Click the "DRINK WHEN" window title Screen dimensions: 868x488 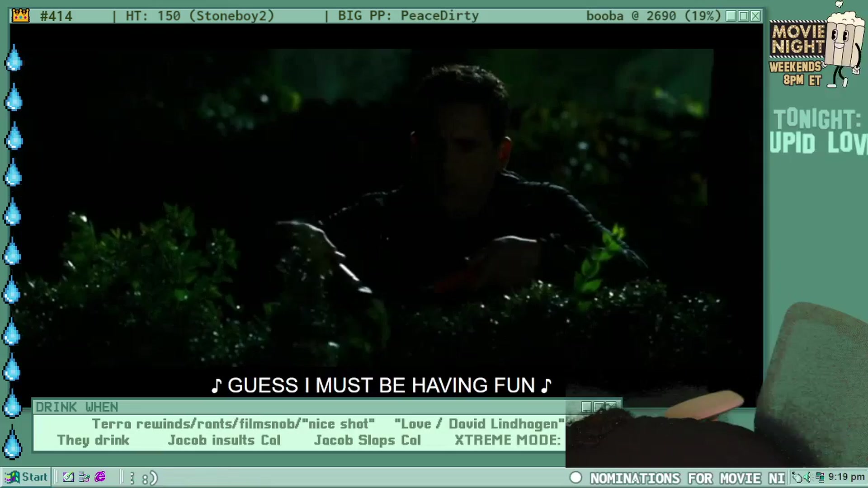[x=77, y=407]
